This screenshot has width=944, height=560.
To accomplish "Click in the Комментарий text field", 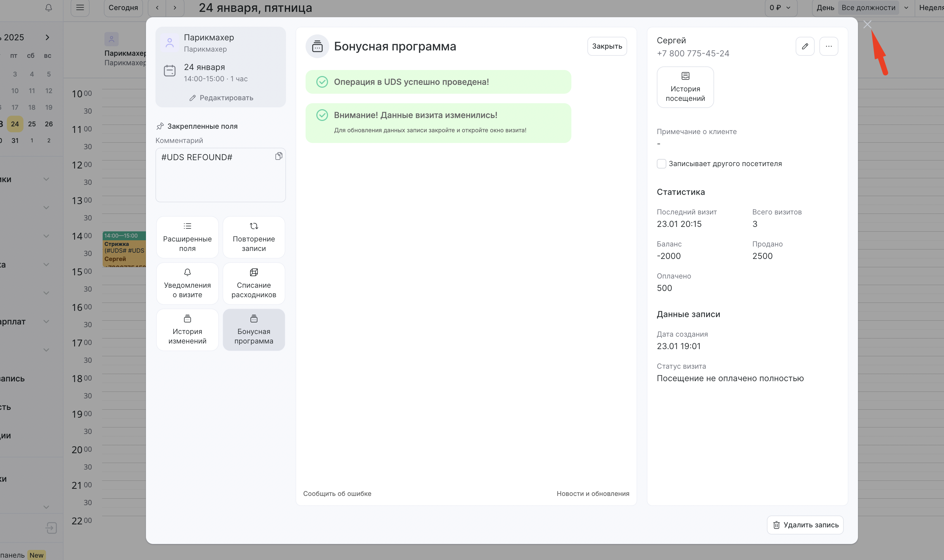I will coord(220,175).
